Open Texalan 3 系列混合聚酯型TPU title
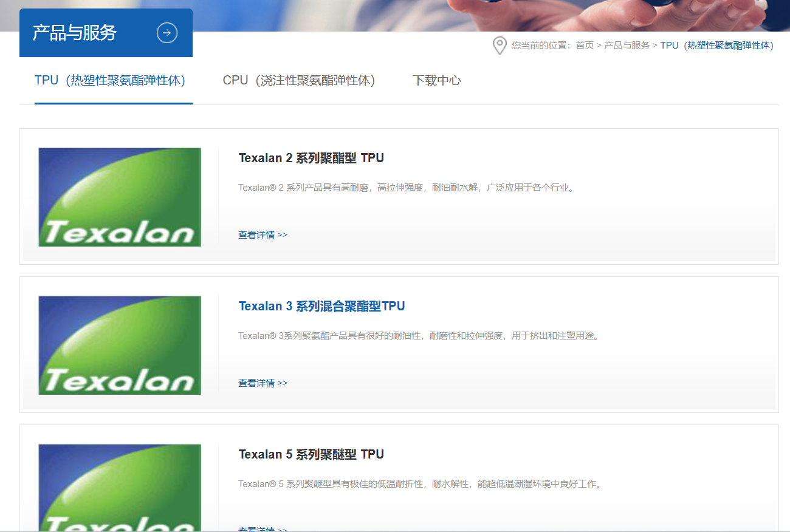Screen dimensions: 790x532 pos(321,306)
